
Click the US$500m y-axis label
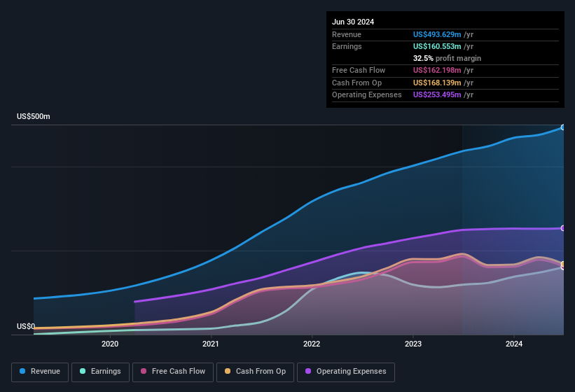click(x=34, y=116)
